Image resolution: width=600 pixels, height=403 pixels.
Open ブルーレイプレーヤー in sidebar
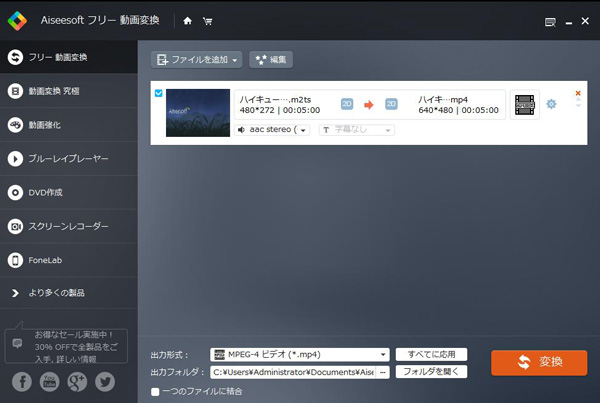[x=68, y=158]
